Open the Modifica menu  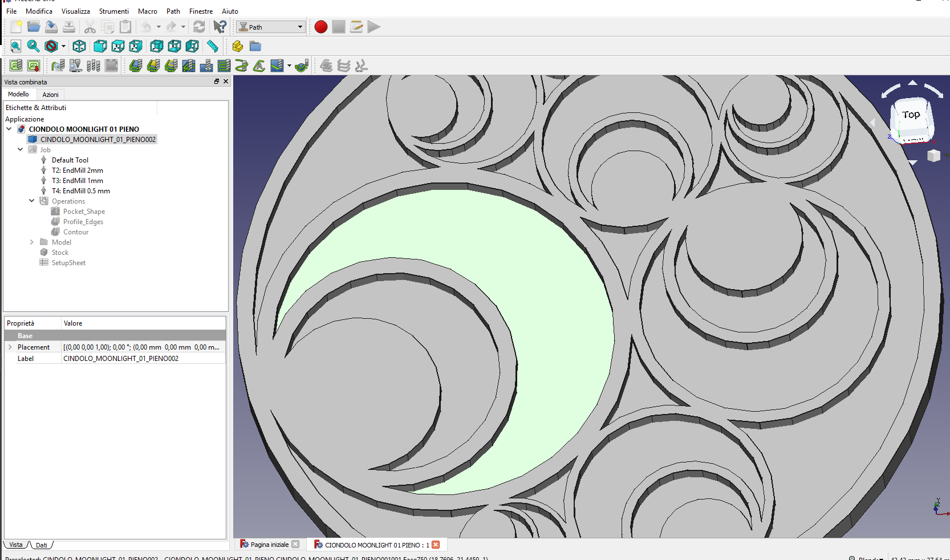click(39, 11)
